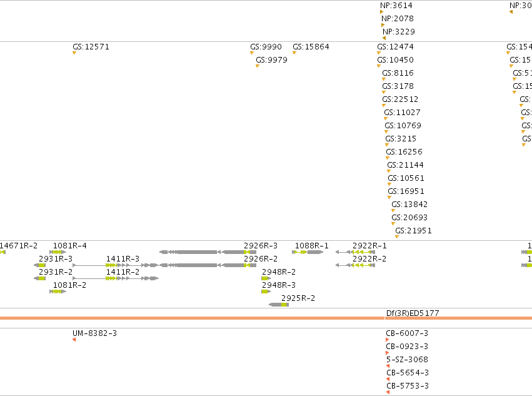
Task: Click the 1081R-2 transcript label
Action: (x=69, y=285)
